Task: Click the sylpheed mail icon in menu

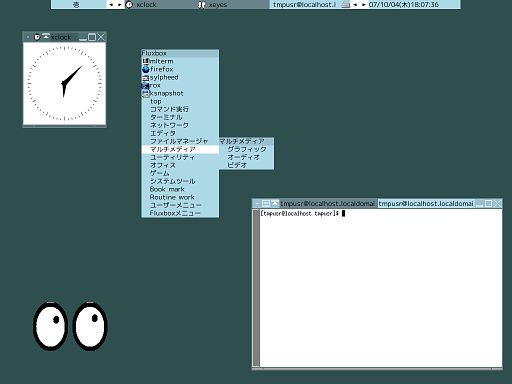Action: point(145,78)
